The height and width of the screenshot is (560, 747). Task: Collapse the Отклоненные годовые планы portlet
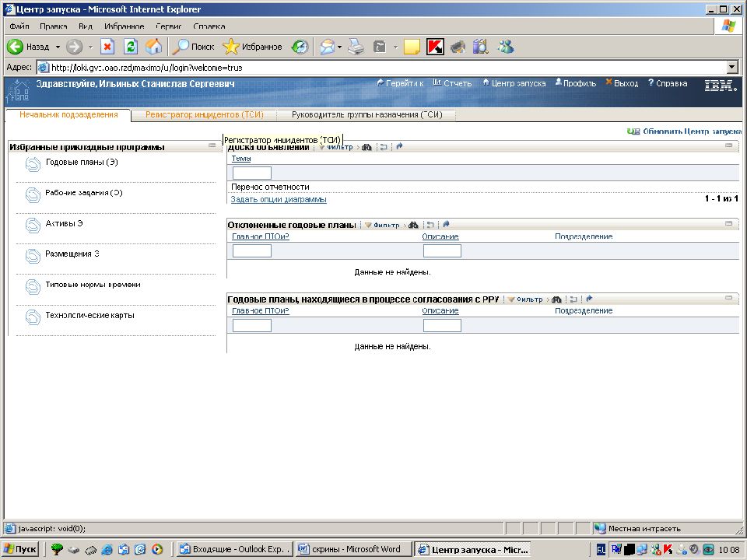click(x=729, y=223)
